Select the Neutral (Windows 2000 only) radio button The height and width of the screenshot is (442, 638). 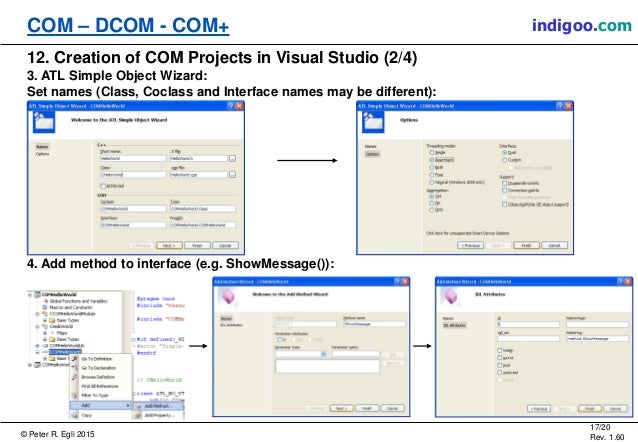click(431, 182)
